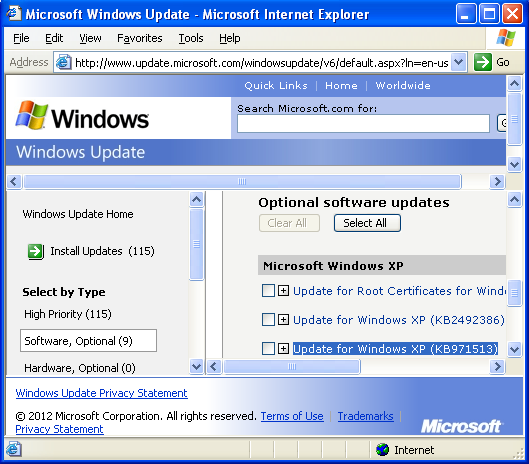The height and width of the screenshot is (464, 529).
Task: Click the Worldwide header link
Action: [403, 85]
